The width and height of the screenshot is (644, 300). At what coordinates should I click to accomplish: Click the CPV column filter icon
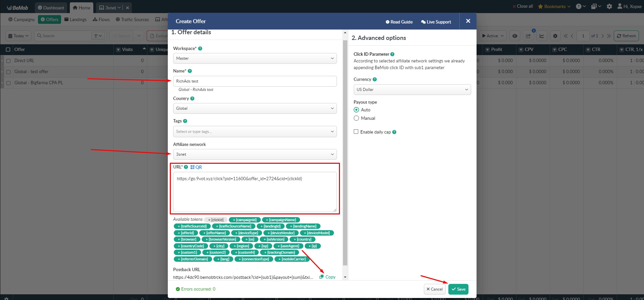pyautogui.click(x=521, y=50)
